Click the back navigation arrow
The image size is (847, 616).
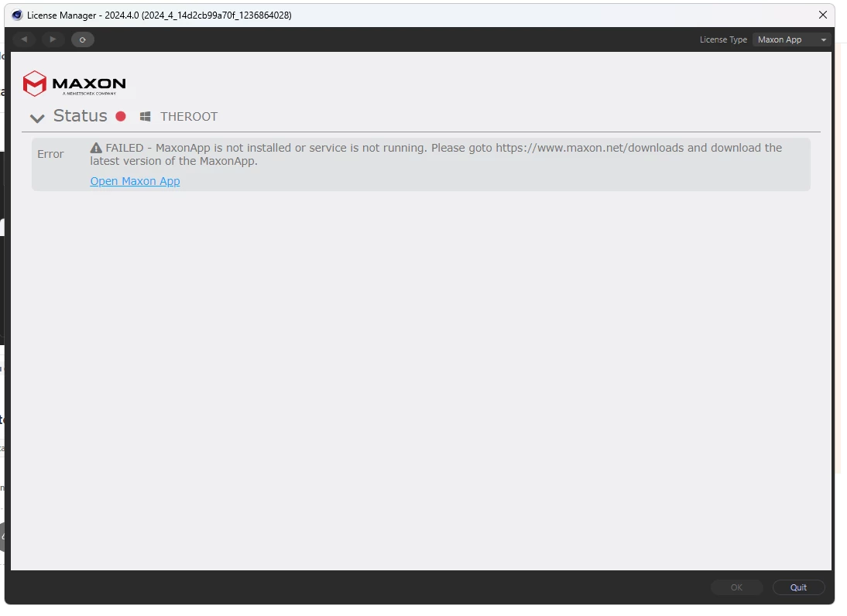(x=24, y=39)
